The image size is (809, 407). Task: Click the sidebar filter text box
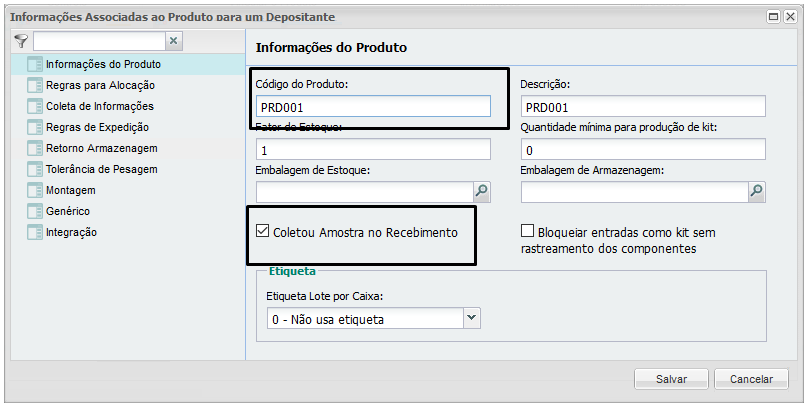[x=97, y=41]
